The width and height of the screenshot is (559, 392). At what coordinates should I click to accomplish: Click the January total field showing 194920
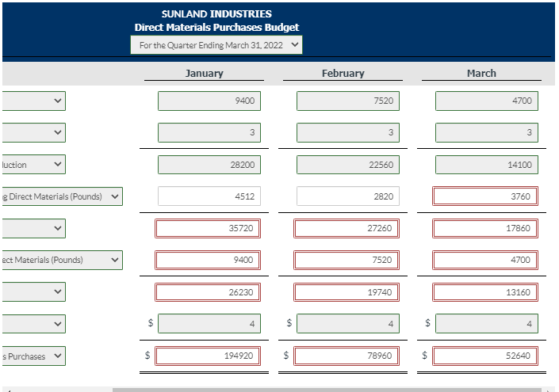[x=208, y=356]
